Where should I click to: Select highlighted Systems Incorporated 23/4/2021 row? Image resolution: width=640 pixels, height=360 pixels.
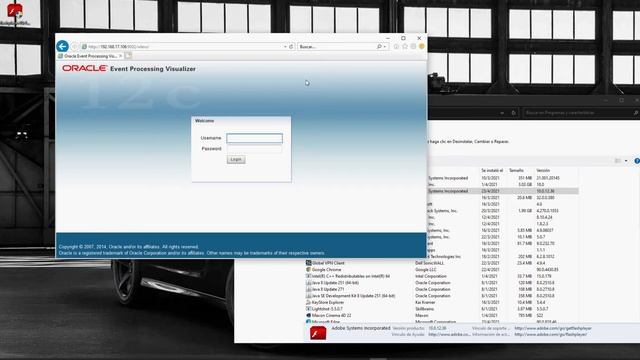click(x=503, y=191)
